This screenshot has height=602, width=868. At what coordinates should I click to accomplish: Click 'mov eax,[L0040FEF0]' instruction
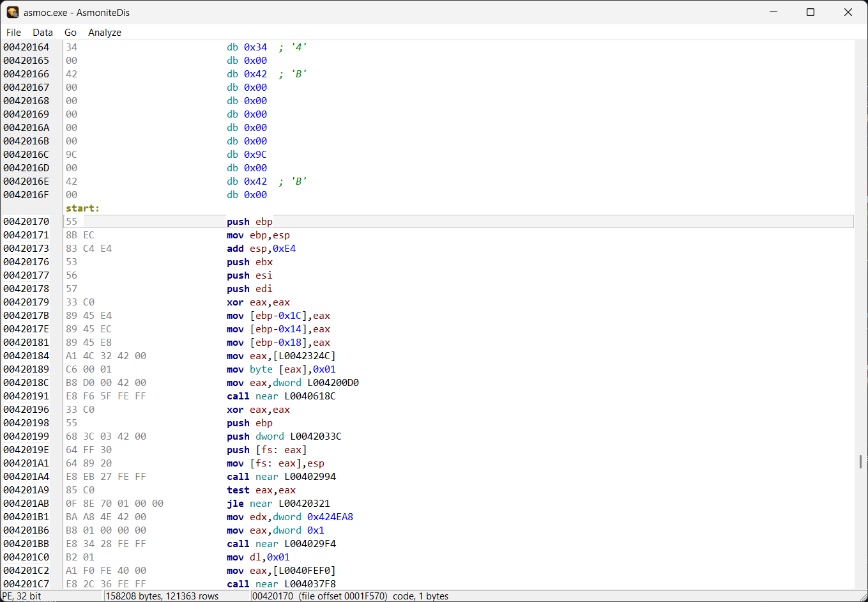pyautogui.click(x=281, y=571)
